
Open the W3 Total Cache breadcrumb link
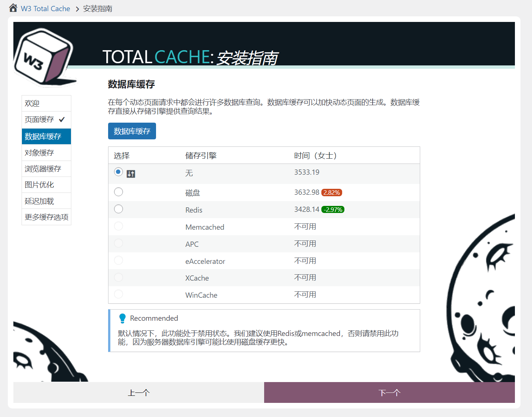point(45,9)
